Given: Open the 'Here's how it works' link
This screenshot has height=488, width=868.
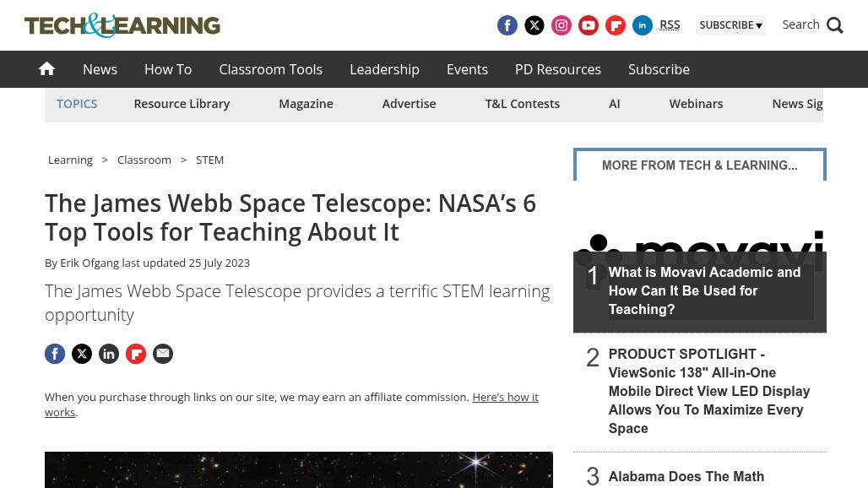Looking at the screenshot, I should pos(505,397).
